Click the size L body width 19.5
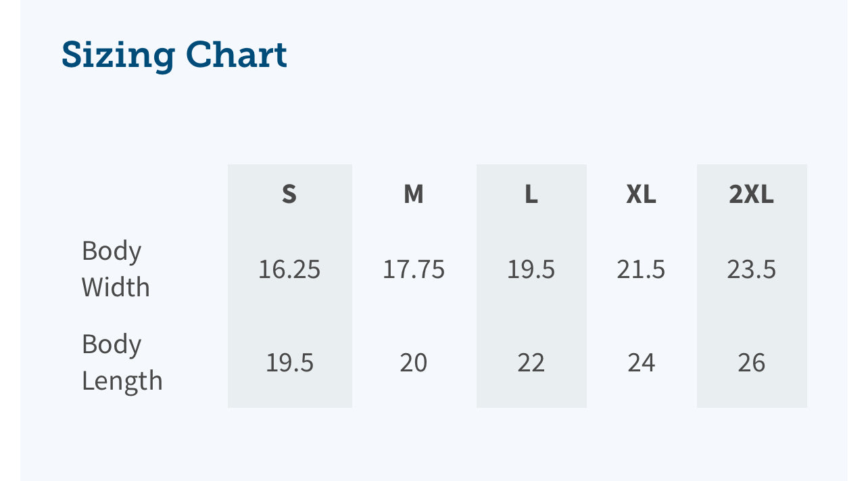Viewport: 868px width, 481px height. 531,270
